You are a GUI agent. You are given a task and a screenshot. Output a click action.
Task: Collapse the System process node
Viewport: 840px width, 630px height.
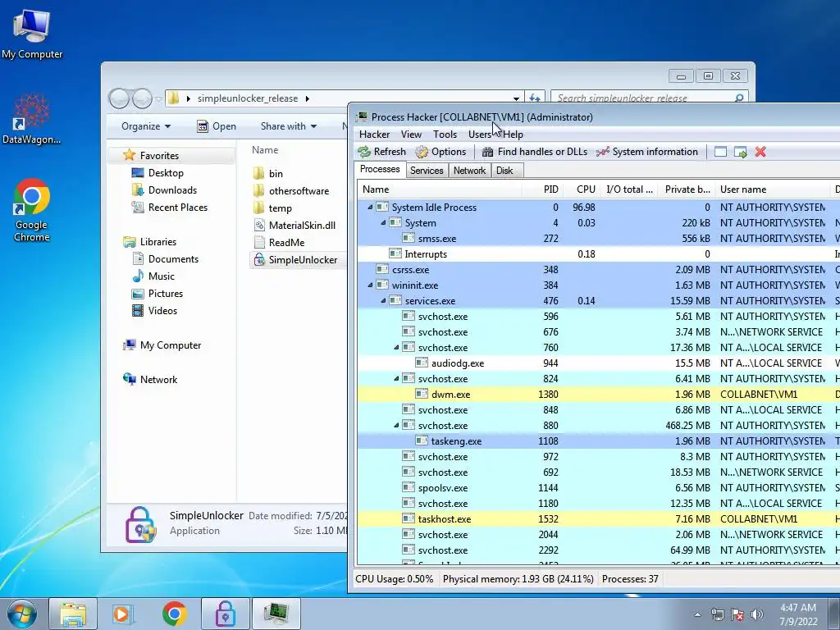(384, 223)
